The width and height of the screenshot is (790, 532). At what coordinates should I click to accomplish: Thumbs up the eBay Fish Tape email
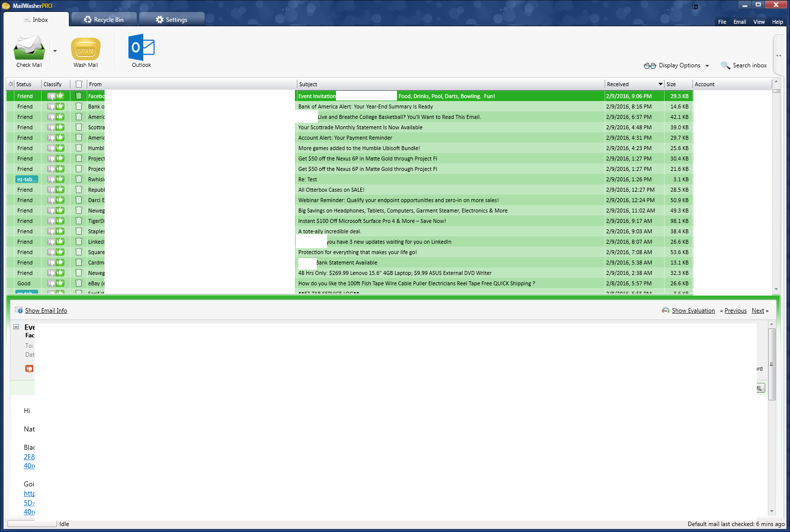60,283
